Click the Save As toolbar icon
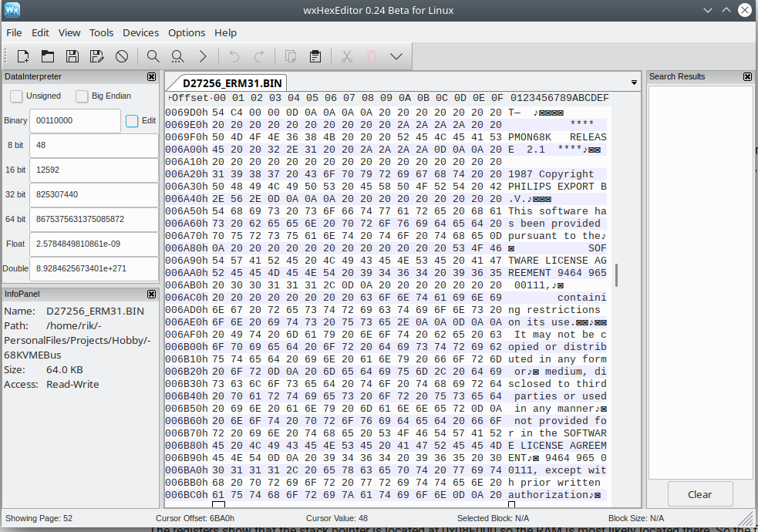 pos(96,56)
